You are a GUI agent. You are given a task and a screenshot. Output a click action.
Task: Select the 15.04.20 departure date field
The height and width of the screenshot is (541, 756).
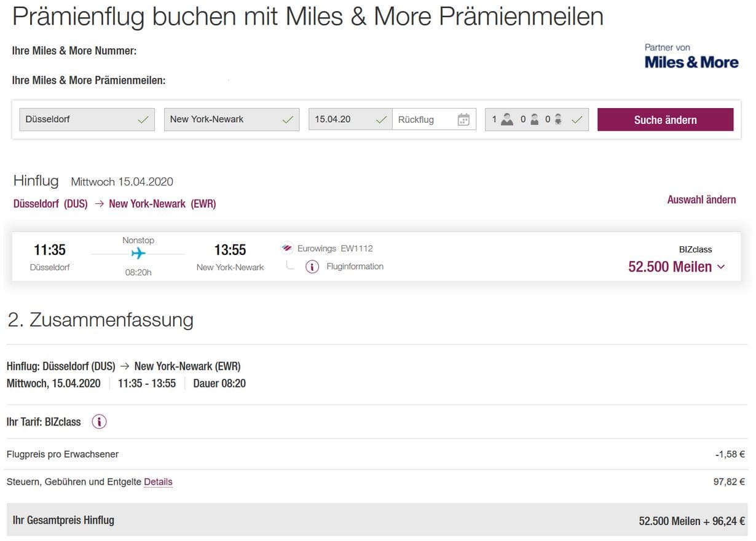[x=350, y=119]
